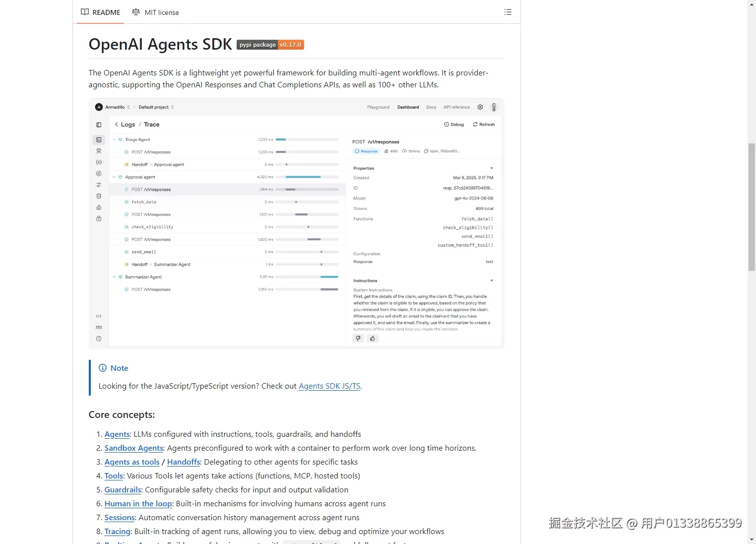Click the Armadillo 'A' organization avatar
Viewport: 756px width, 544px height.
99,107
